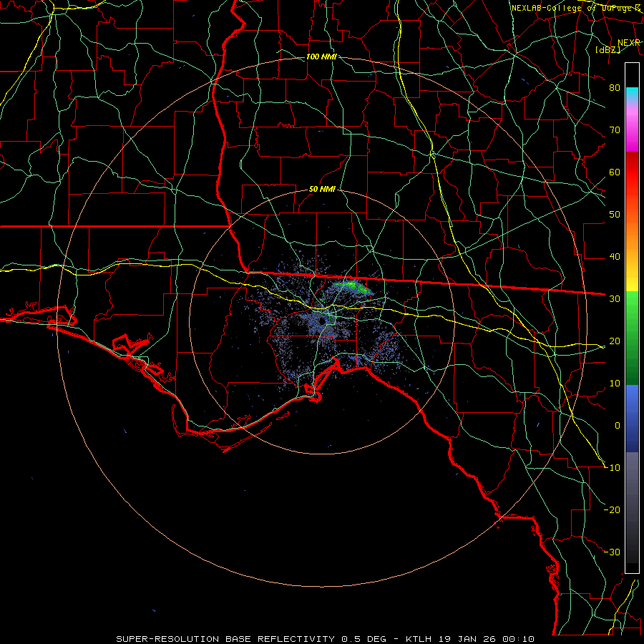
Task: Click the -10 value on the dBZ scale
Action: pyautogui.click(x=613, y=468)
